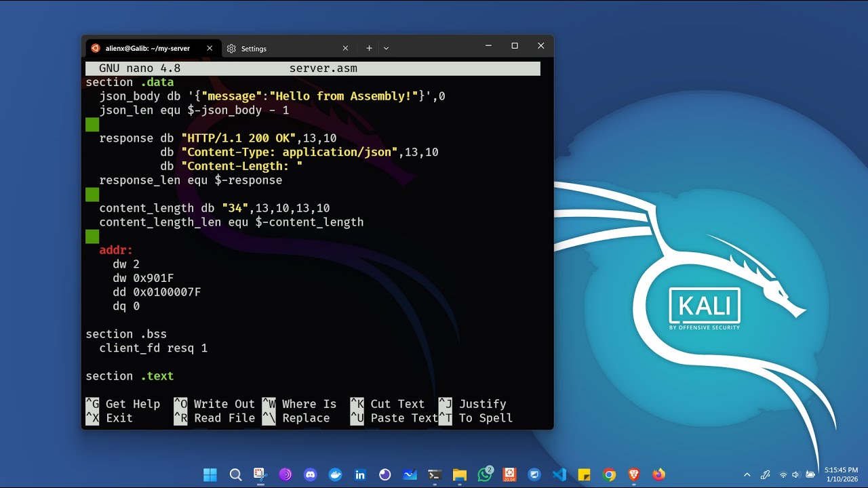The image size is (868, 488).
Task: Open the Windows Start menu
Action: tap(210, 474)
